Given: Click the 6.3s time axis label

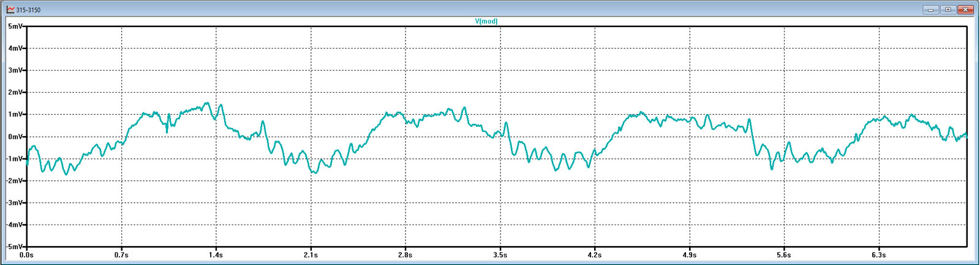Looking at the screenshot, I should click(878, 255).
